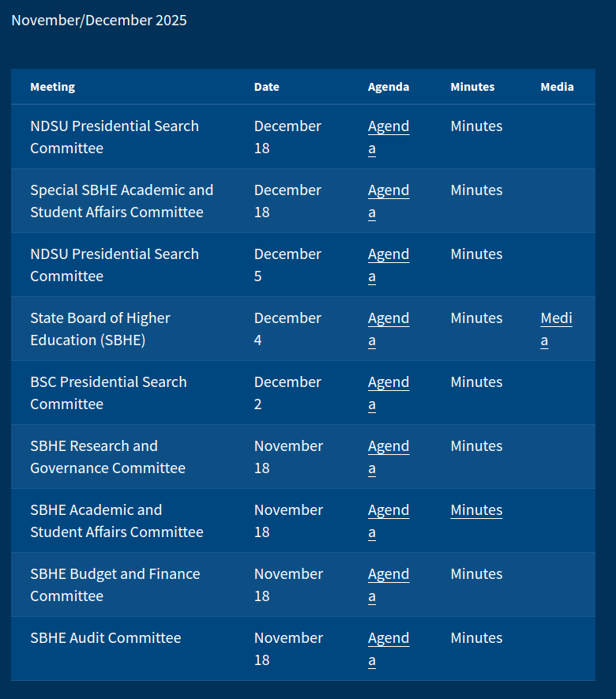This screenshot has width=616, height=699.
Task: Click the Date column header
Action: (266, 87)
